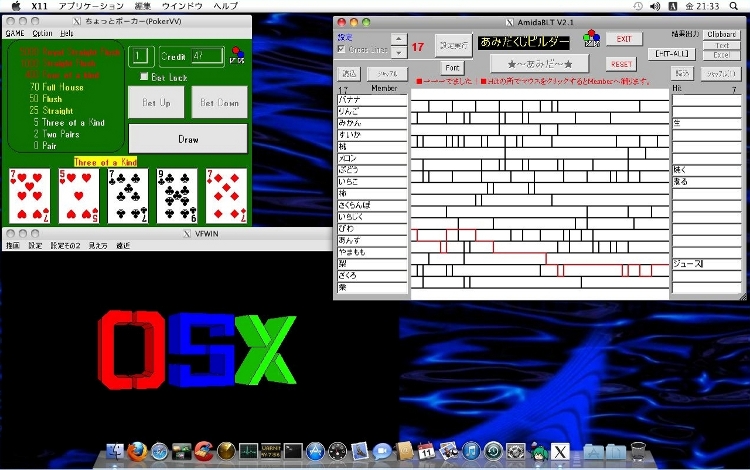The width and height of the screenshot is (750, 470).
Task: Click the RGB balls logo in AmidaBLT window
Action: tap(591, 38)
